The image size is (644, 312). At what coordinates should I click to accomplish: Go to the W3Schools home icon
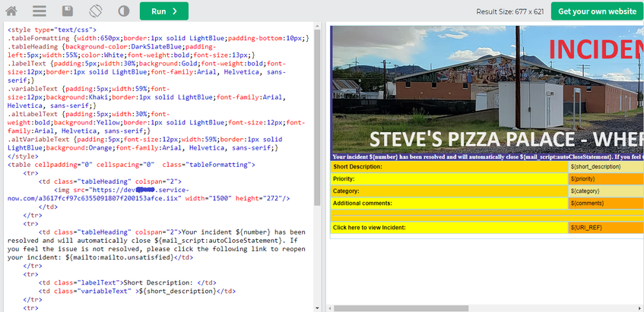click(11, 11)
